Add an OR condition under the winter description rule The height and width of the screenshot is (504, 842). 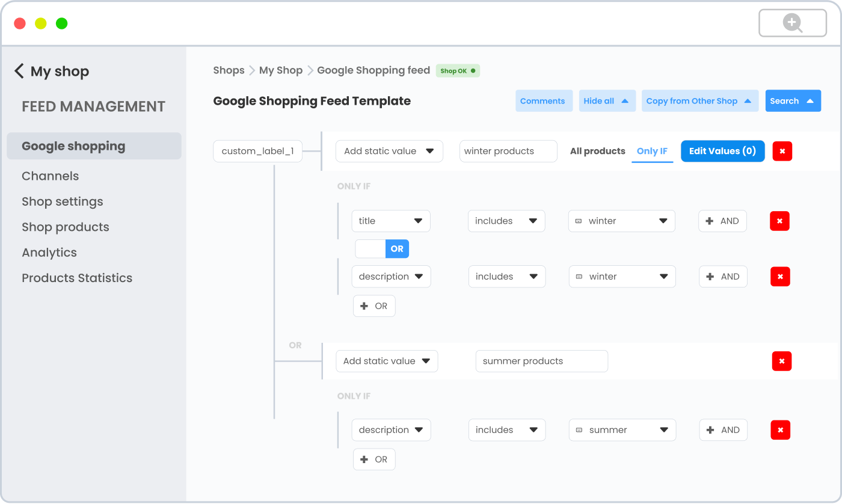(x=374, y=306)
